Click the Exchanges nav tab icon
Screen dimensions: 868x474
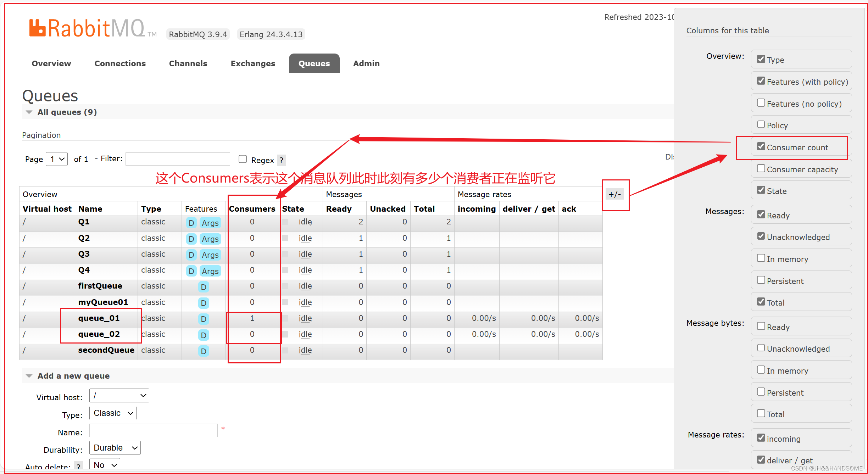[252, 63]
